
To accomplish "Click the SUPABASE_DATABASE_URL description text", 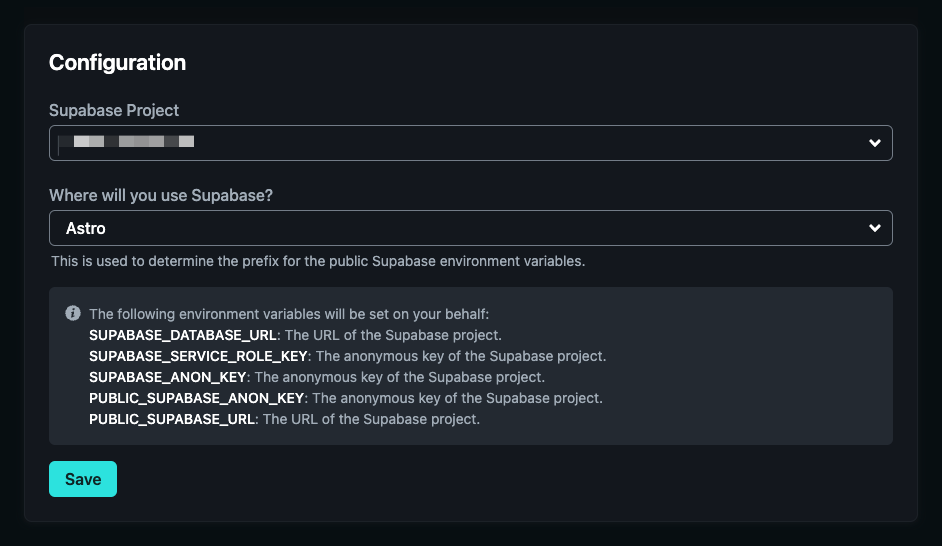I will 393,335.
